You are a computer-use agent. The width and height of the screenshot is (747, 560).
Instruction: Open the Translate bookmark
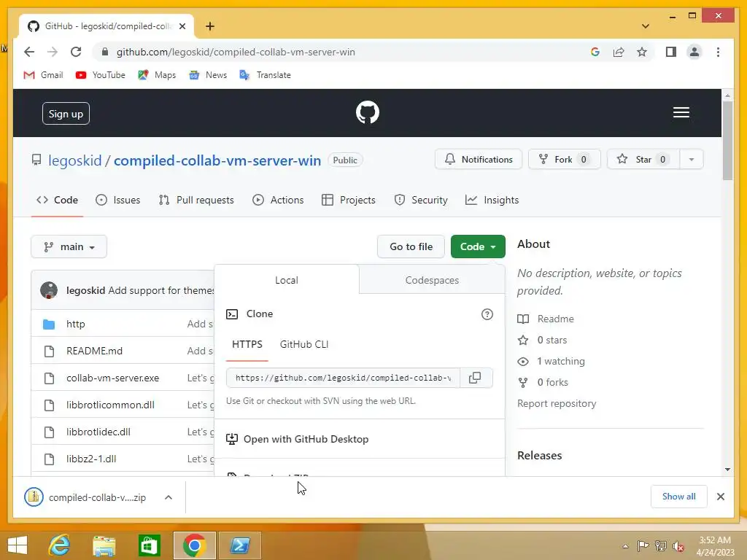tap(266, 75)
